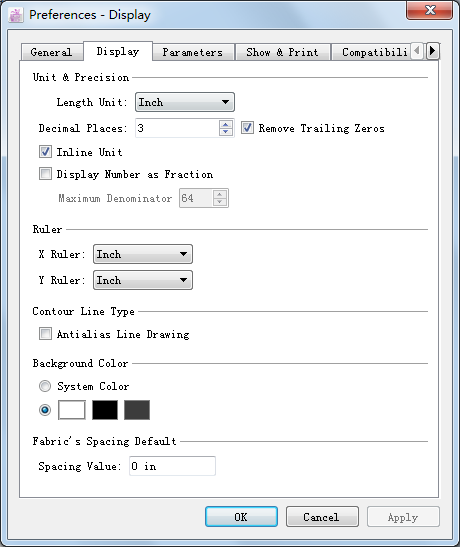Expand the X Ruler unit dropdown
461x548 pixels.
pos(143,254)
